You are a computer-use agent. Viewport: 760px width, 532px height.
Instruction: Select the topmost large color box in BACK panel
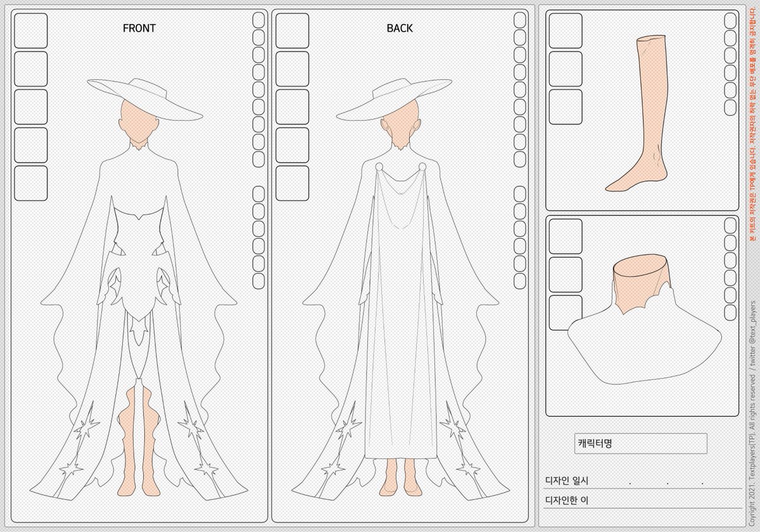tap(292, 30)
